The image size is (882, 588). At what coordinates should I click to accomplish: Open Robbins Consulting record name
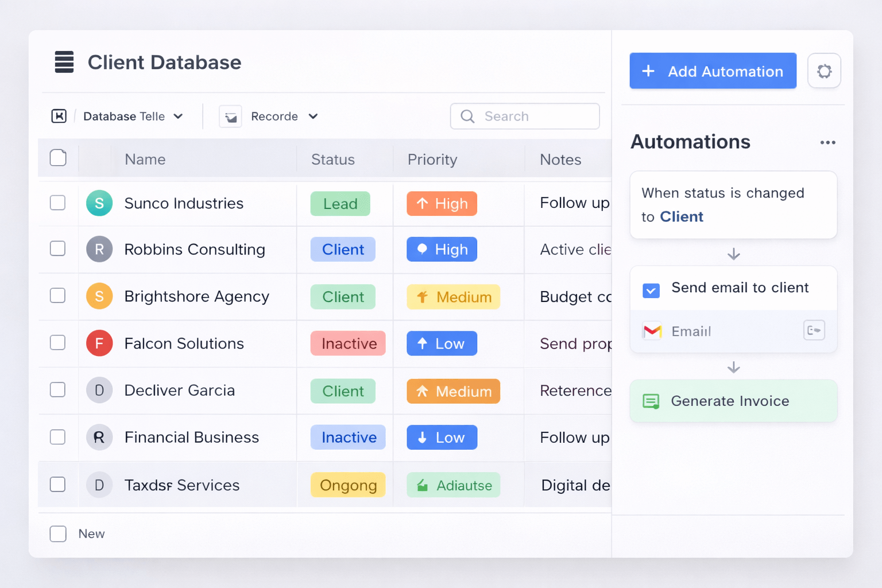pos(195,249)
